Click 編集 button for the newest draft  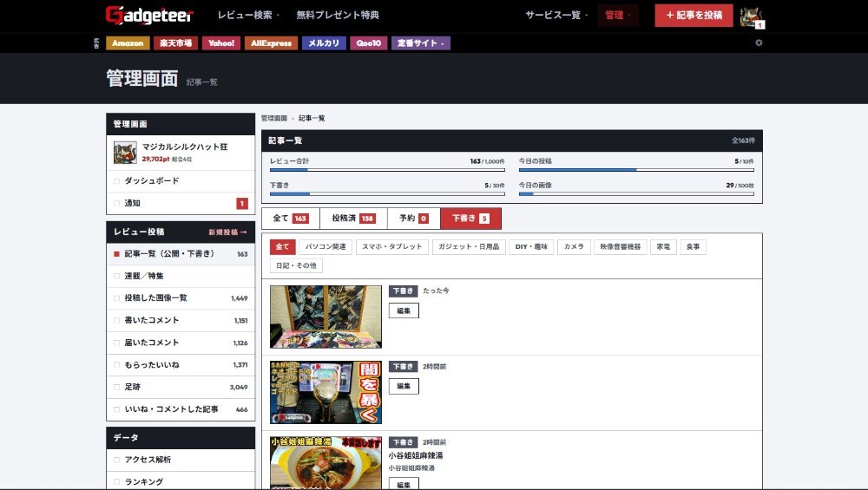pyautogui.click(x=404, y=310)
